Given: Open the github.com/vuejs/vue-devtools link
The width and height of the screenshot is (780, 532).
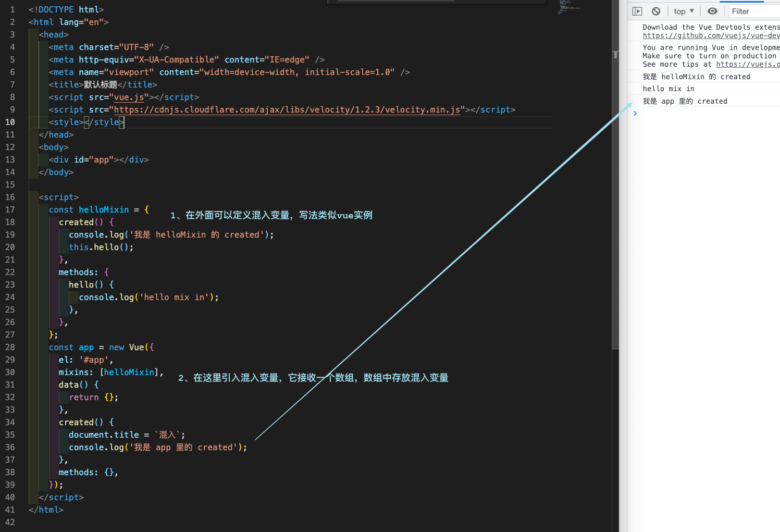Looking at the screenshot, I should 711,35.
